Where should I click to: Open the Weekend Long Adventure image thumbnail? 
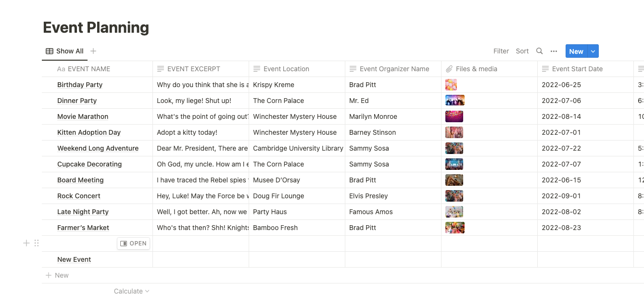click(455, 148)
